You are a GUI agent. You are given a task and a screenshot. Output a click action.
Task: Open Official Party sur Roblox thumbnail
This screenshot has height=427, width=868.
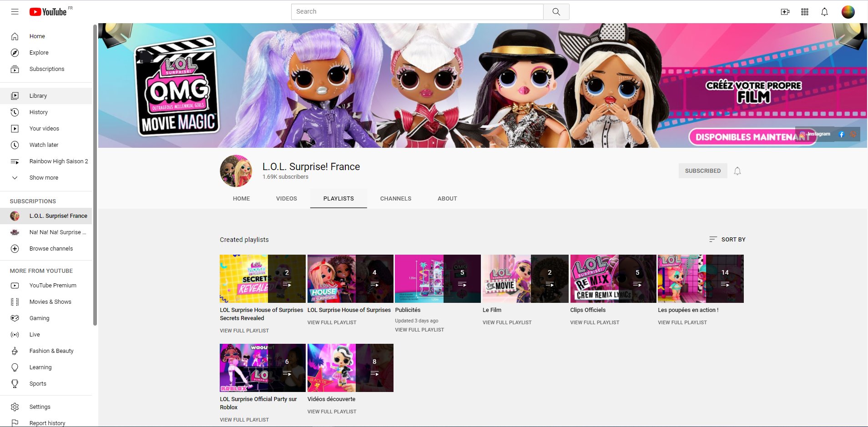coord(262,368)
